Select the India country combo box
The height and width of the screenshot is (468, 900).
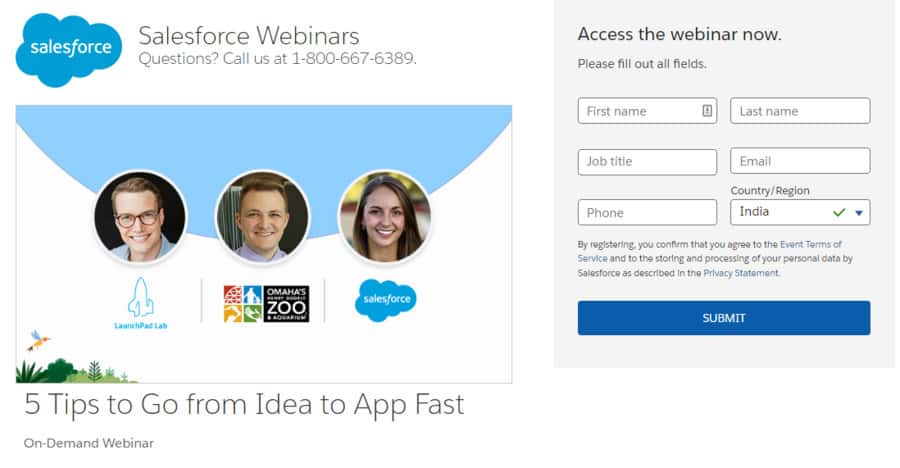pos(800,212)
